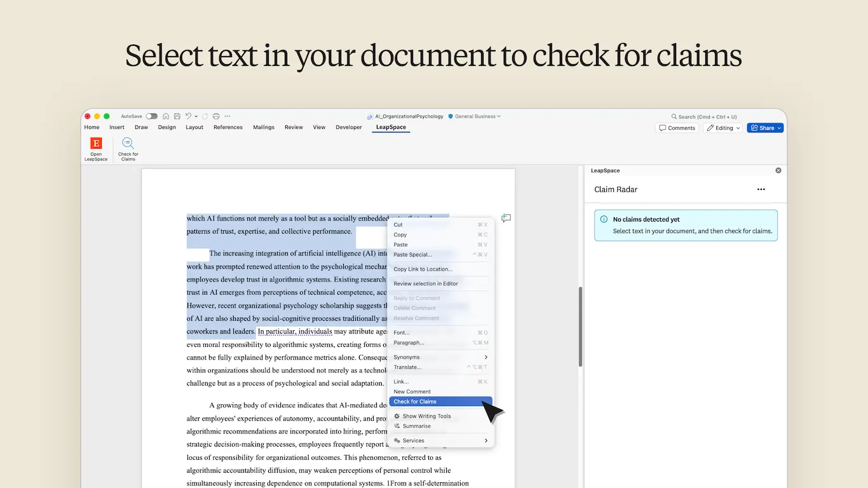
Task: Open the Undo history dropdown arrow
Action: (196, 116)
